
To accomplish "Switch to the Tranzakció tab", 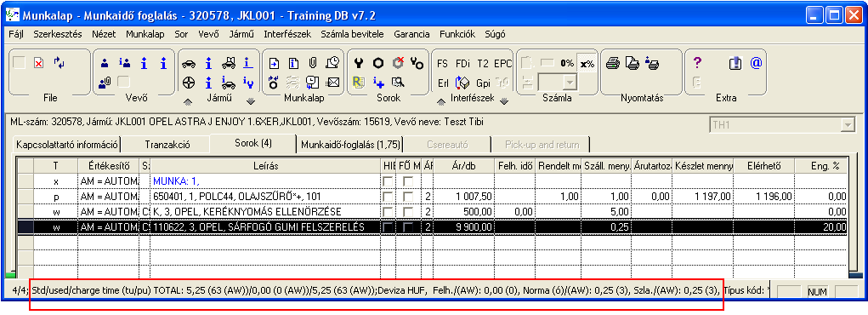I will [167, 145].
